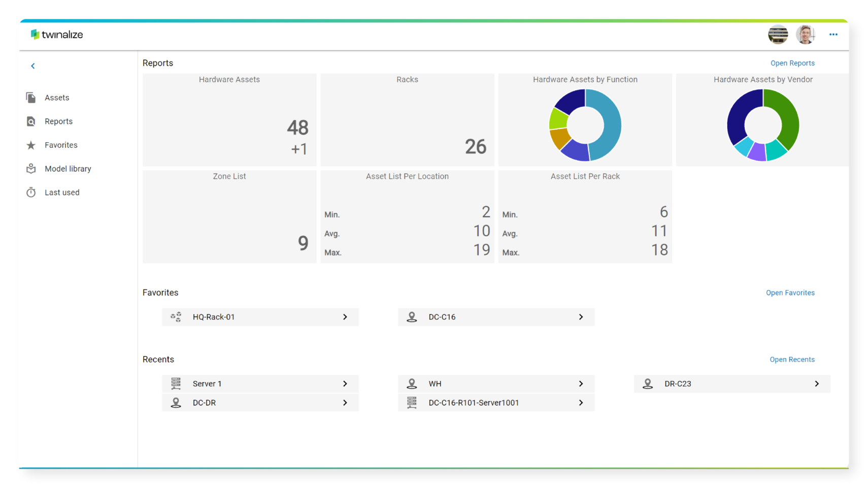The width and height of the screenshot is (868, 488).
Task: Click the user profile avatar
Action: (805, 35)
